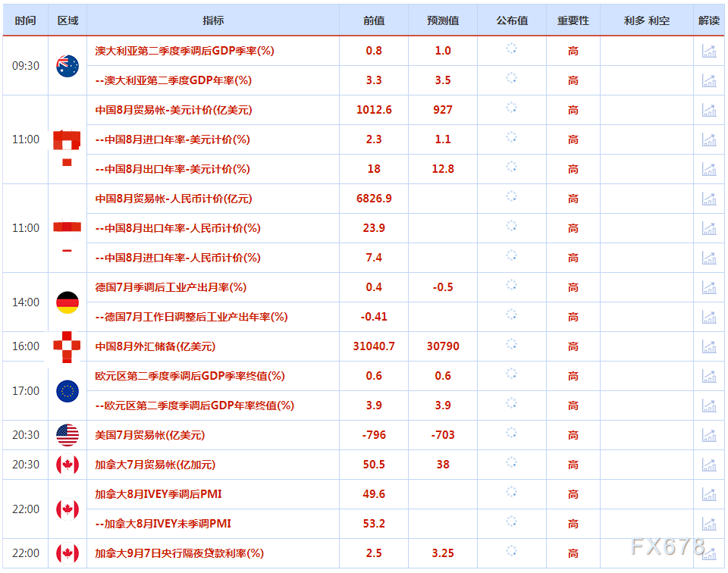Open chart icon for 德国7月季调后工业产出月率 row
Image resolution: width=728 pixels, height=573 pixels.
(709, 287)
